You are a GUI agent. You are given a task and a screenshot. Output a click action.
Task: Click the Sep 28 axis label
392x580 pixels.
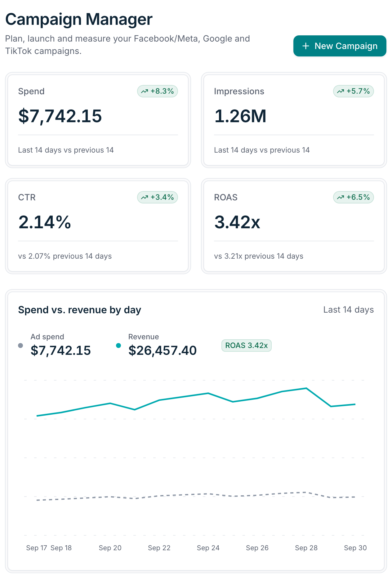[306, 548]
